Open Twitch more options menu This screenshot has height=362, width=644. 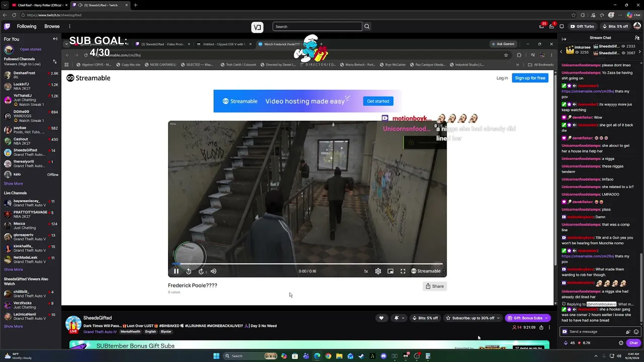69,26
